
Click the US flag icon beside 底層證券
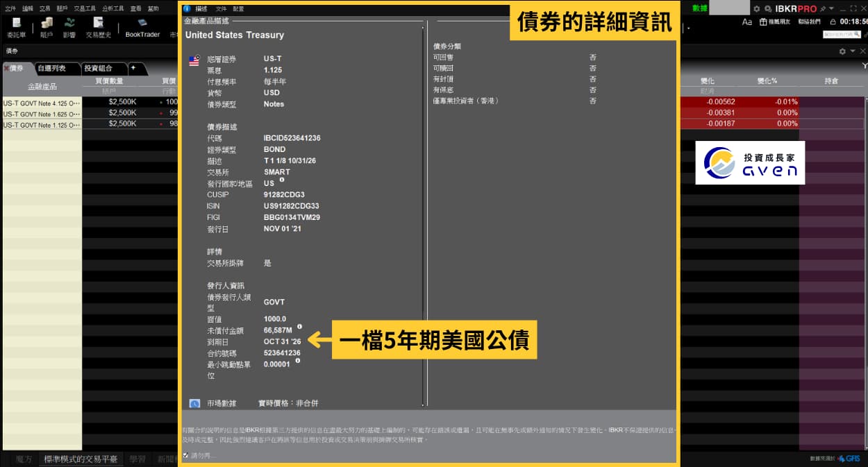(x=194, y=60)
